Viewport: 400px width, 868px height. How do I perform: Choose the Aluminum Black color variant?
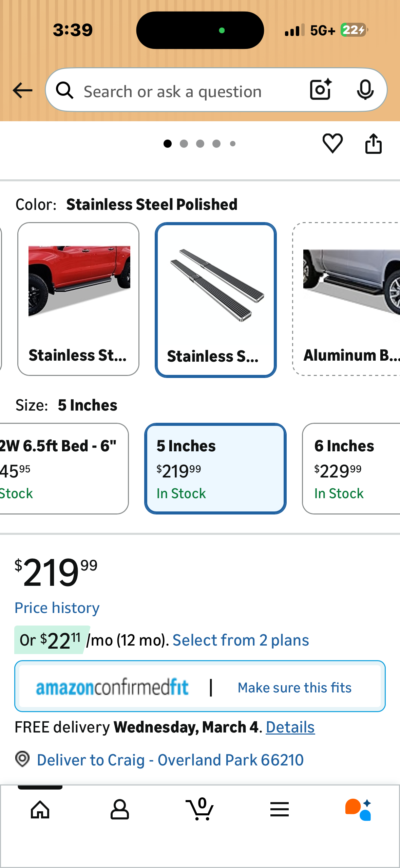[346, 298]
